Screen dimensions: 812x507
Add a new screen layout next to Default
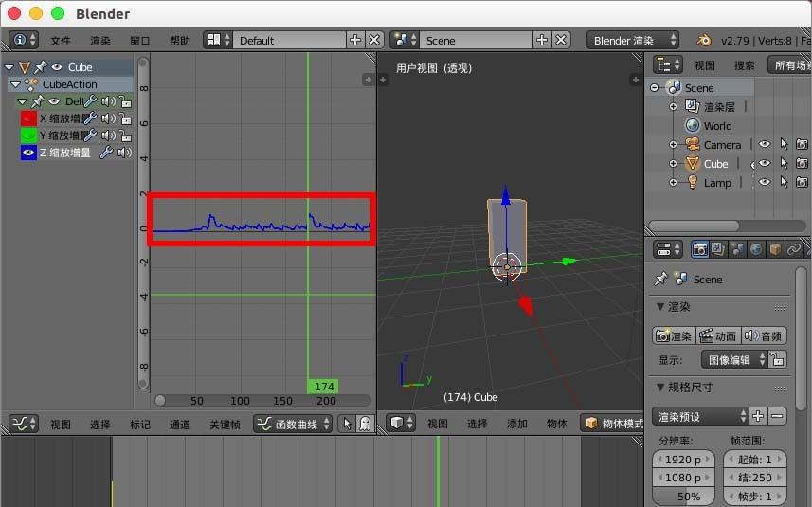[355, 40]
